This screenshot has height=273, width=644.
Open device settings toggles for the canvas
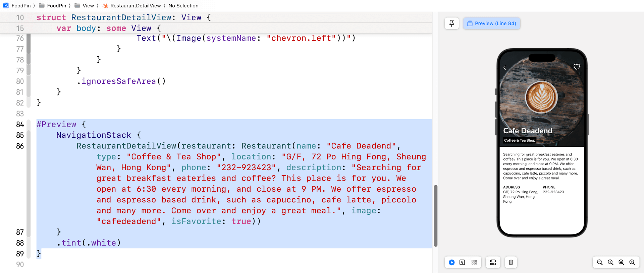click(x=493, y=262)
